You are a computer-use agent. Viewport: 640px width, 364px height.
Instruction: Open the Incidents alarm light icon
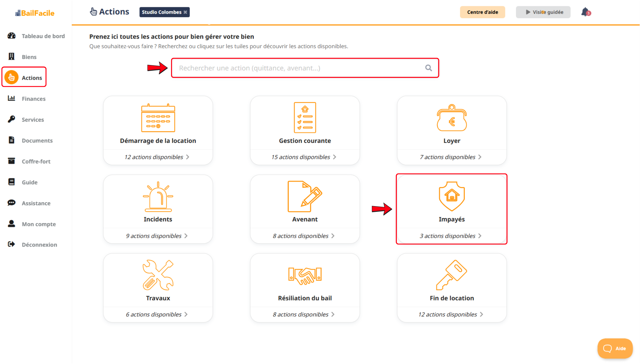158,196
